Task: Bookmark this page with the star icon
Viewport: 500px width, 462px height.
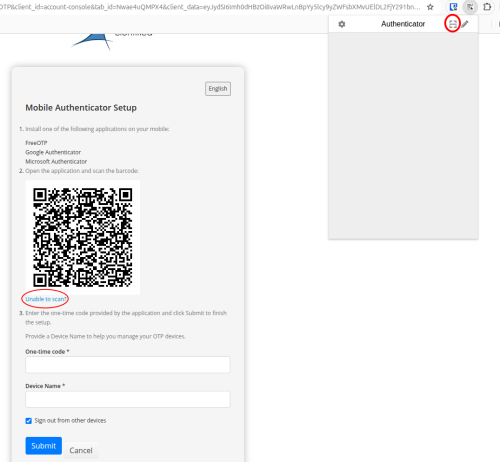Action: click(430, 7)
